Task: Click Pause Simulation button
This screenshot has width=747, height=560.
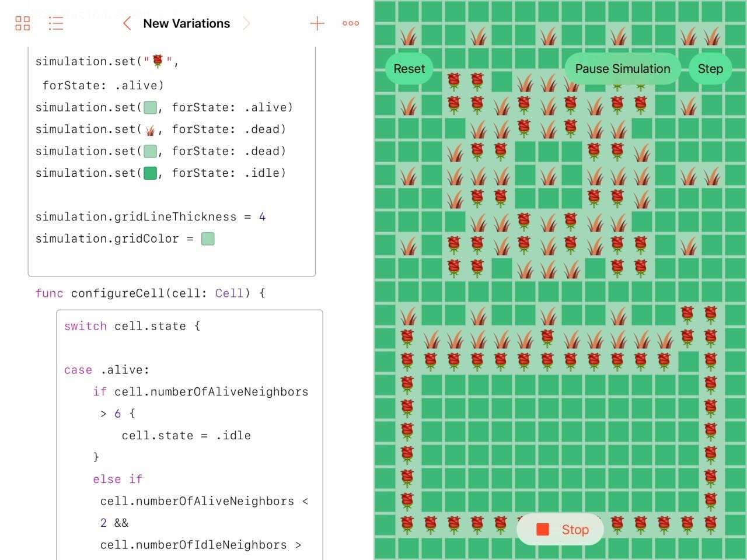Action: 623,69
